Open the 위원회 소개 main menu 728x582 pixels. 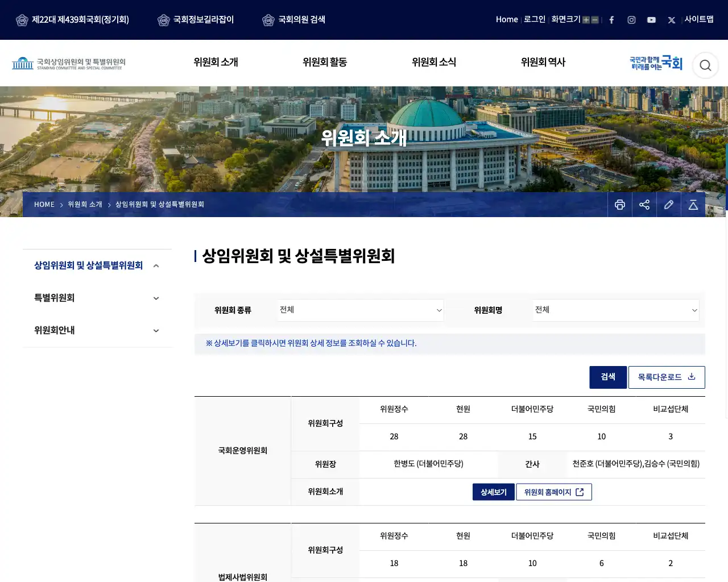pos(216,63)
